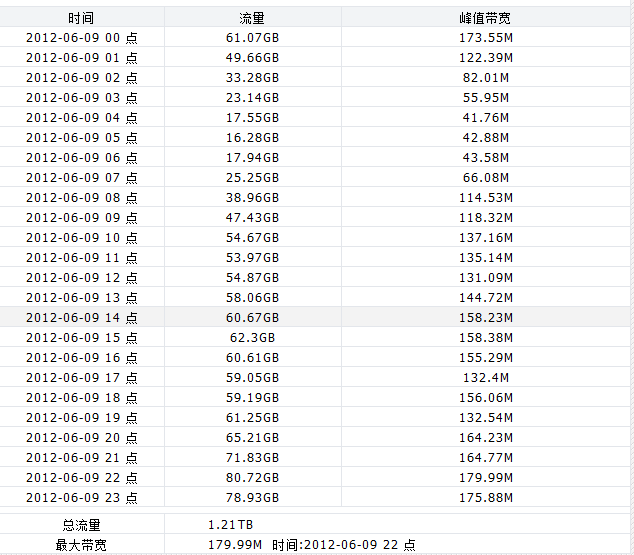Select the 2012-06-09 00 点 row
The image size is (634, 555).
point(315,38)
